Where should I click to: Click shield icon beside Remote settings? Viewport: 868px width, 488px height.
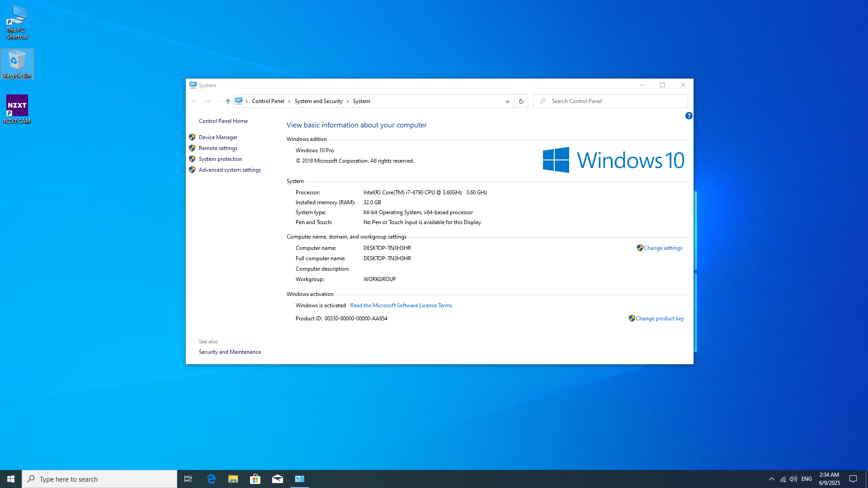[192, 148]
